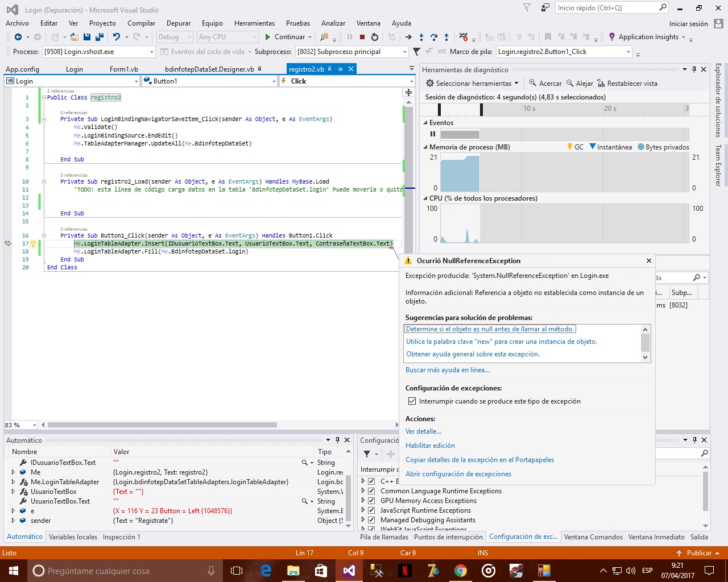Click the lightbulb quick action on line 17

pyautogui.click(x=33, y=244)
